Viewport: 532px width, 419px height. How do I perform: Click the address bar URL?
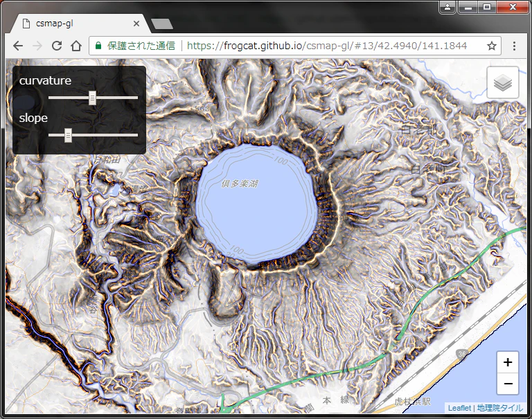[x=327, y=46]
